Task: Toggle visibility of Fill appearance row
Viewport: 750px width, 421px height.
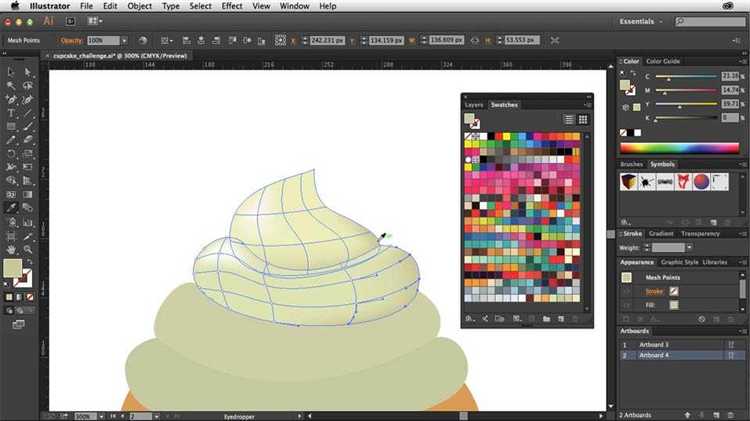Action: (626, 305)
